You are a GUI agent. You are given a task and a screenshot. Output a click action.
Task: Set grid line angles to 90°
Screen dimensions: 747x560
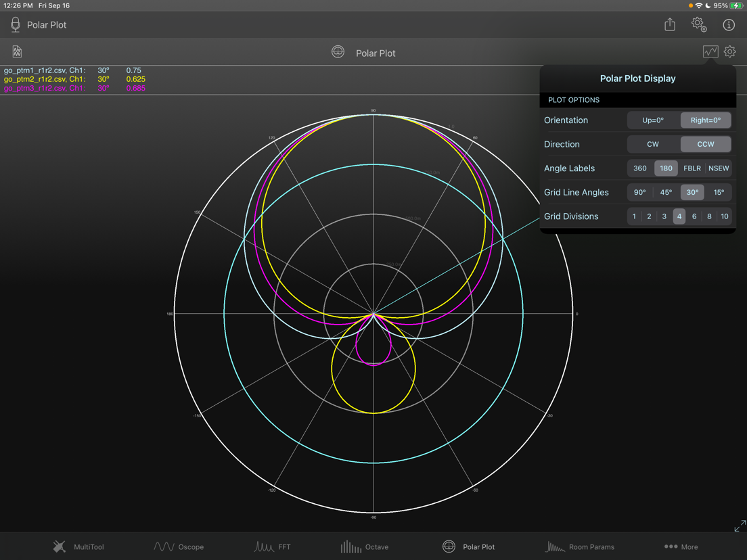point(640,192)
